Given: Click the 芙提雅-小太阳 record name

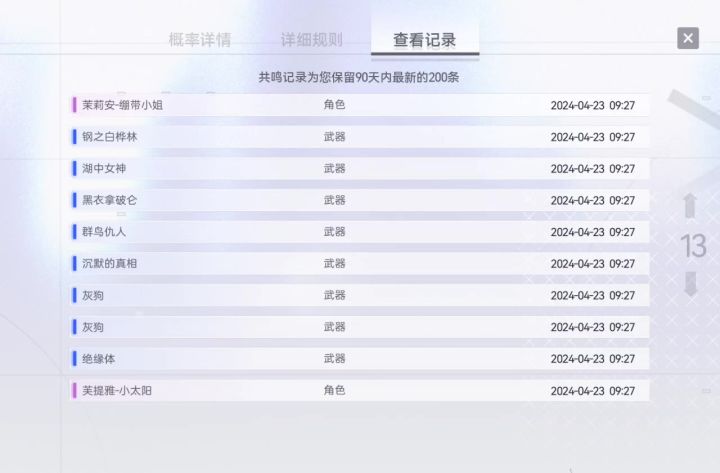Looking at the screenshot, I should point(117,391).
